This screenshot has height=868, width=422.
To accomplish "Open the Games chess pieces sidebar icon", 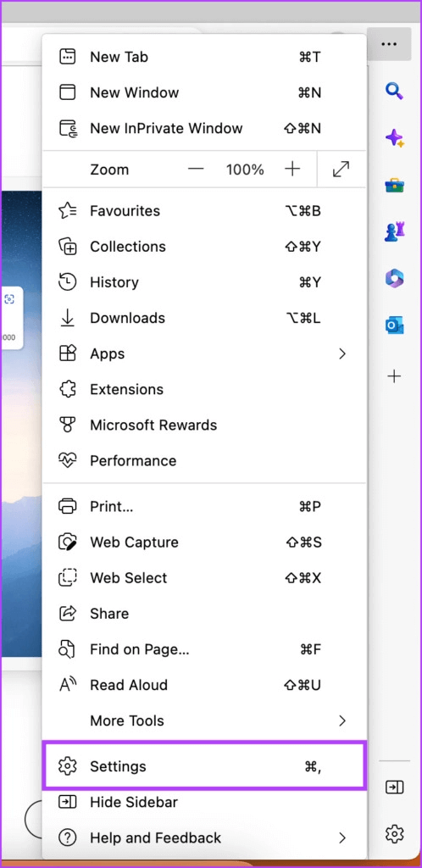I will pyautogui.click(x=394, y=232).
